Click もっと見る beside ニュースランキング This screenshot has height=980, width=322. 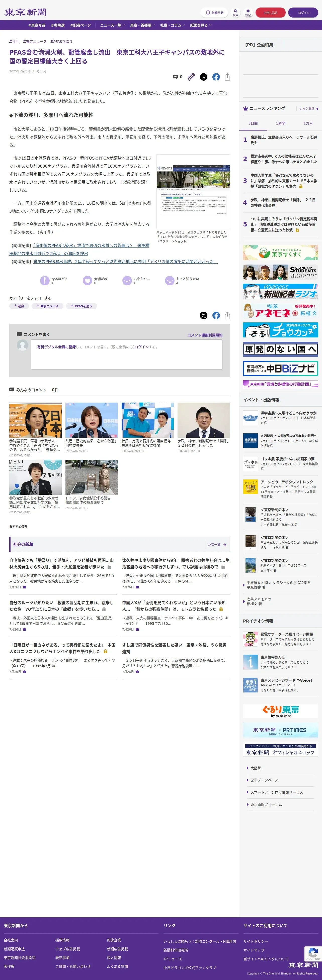pos(309,109)
